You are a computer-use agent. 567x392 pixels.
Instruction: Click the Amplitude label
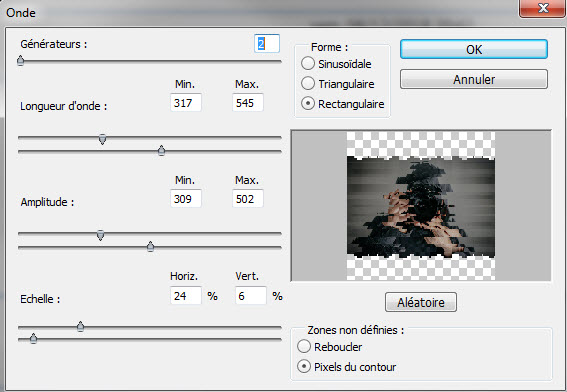point(47,202)
